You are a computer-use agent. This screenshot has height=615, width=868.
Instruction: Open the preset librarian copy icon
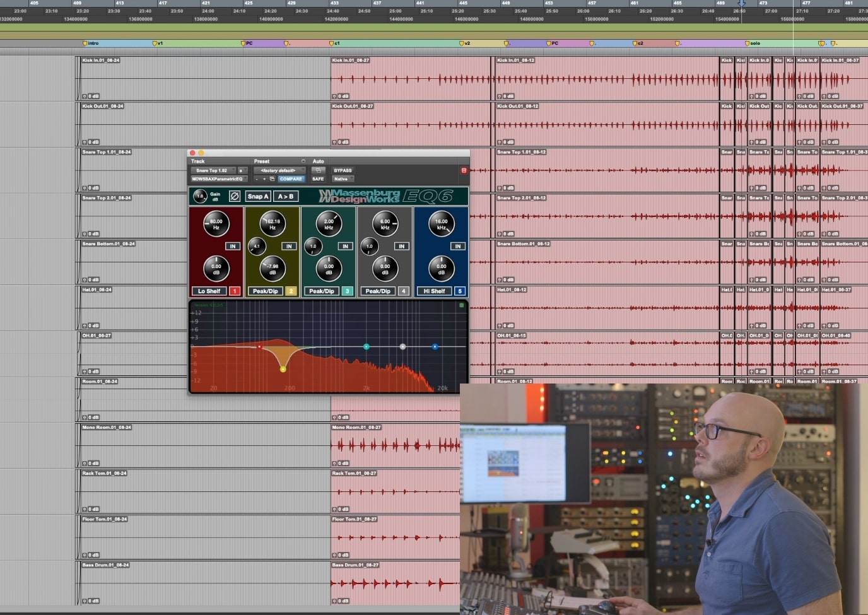pos(272,179)
